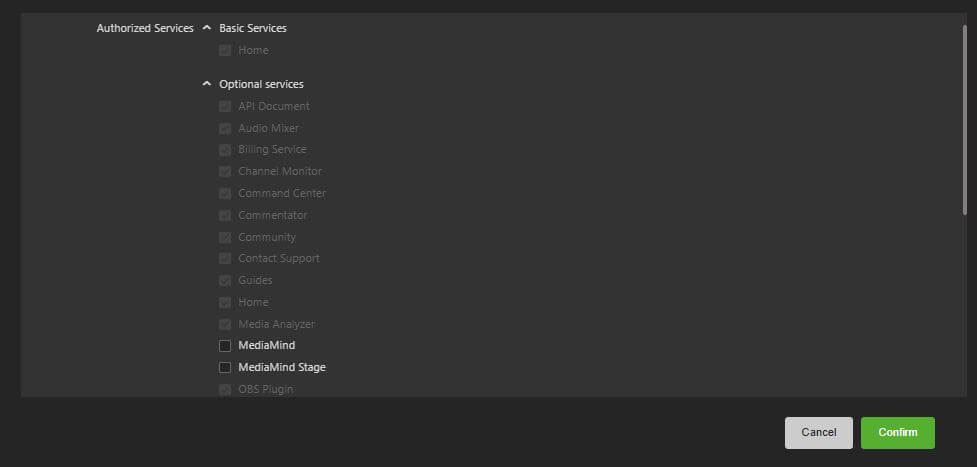The height and width of the screenshot is (467, 977).
Task: Toggle the Community checkbox
Action: tap(225, 237)
